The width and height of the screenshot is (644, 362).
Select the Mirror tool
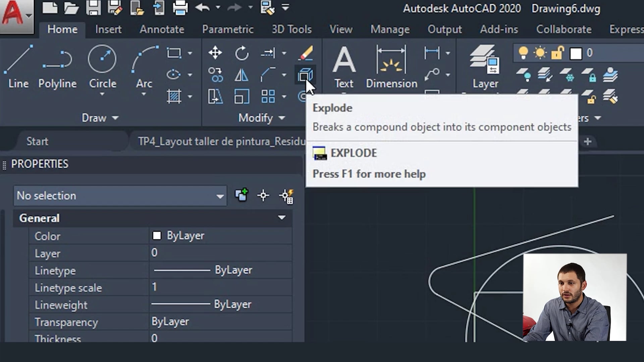click(241, 74)
